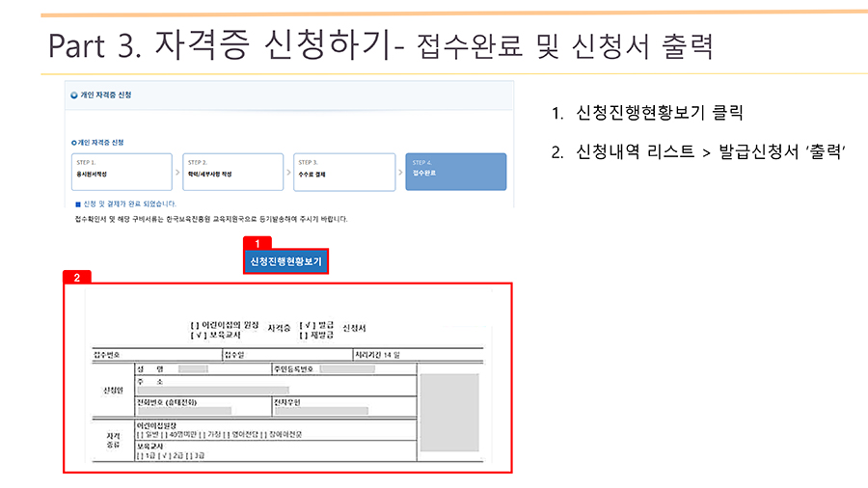Check the 1급 box under 보육교사

[x=140, y=456]
